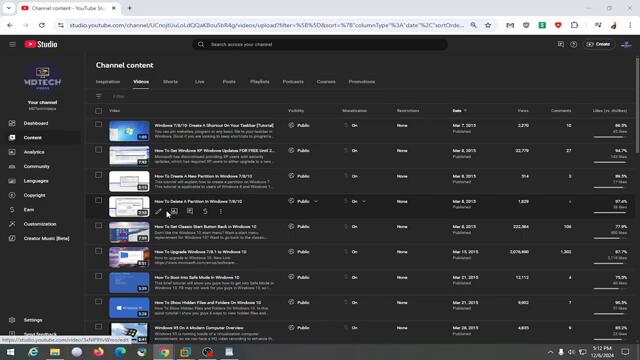Click the filter icon above the table
Viewport: 640px width, 360px height.
99,96
